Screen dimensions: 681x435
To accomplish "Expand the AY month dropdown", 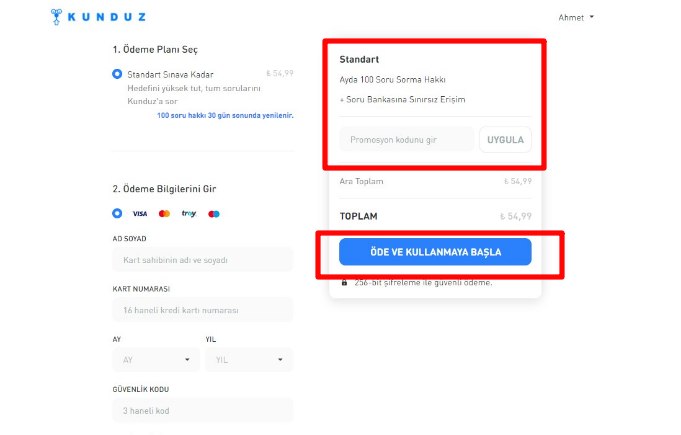I will [156, 360].
